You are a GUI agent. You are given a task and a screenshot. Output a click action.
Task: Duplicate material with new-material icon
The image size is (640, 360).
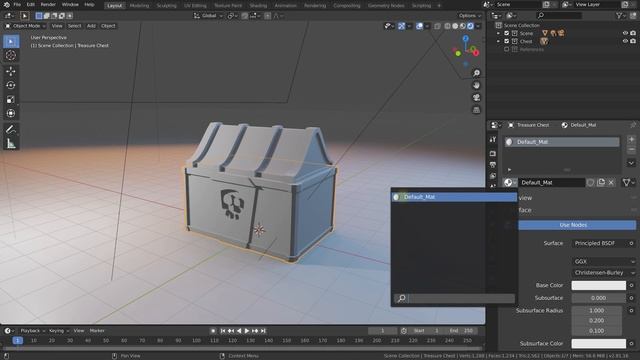[x=601, y=182]
